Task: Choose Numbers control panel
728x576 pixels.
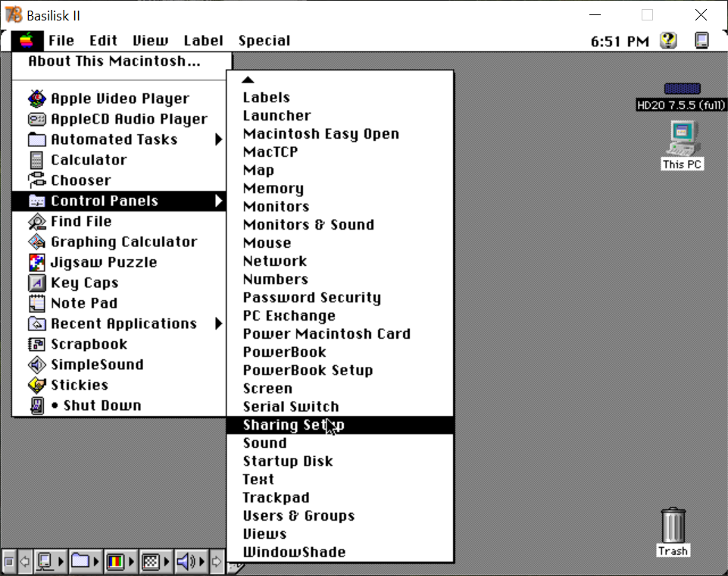Action: point(340,279)
